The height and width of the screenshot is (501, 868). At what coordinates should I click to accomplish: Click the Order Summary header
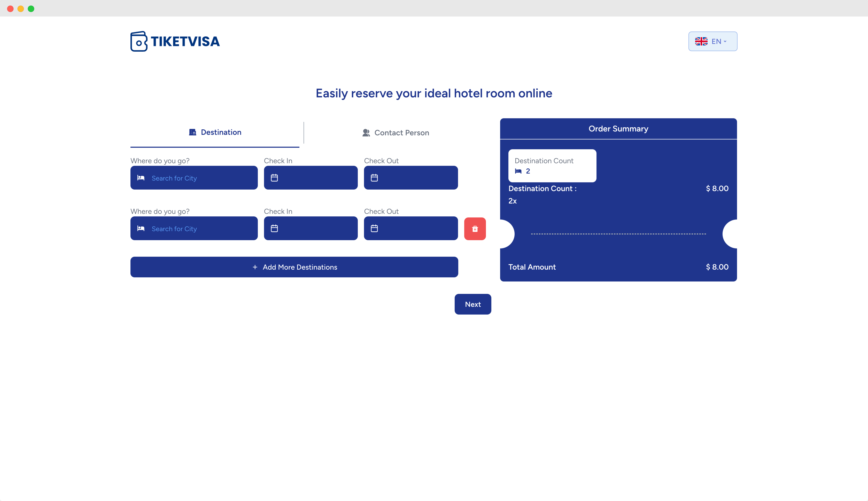[618, 129]
